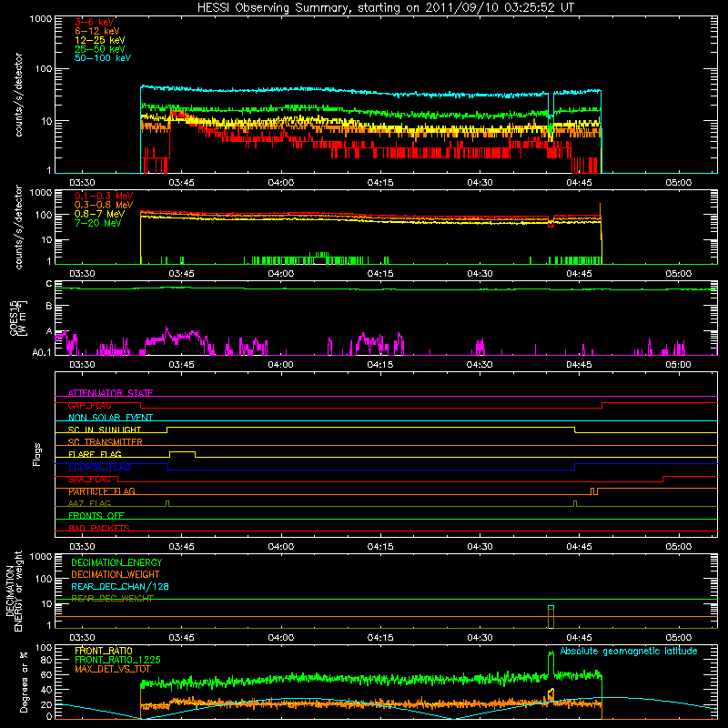Screen dimensions: 728x728
Task: Click the Flags vertical axis title
Action: (37, 454)
